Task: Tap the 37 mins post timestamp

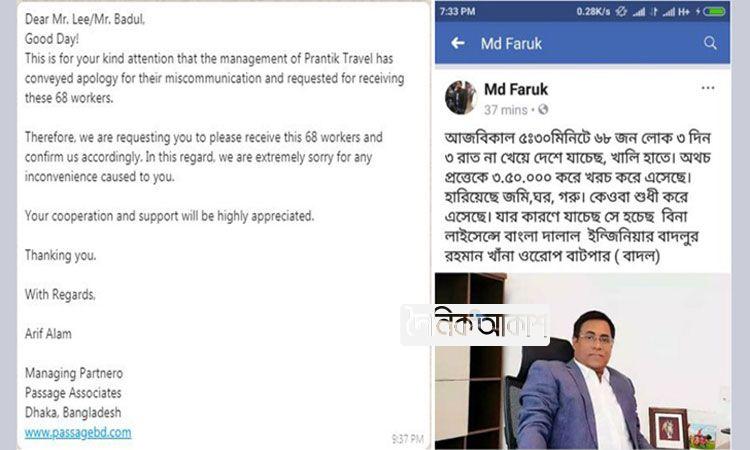Action: tap(506, 110)
